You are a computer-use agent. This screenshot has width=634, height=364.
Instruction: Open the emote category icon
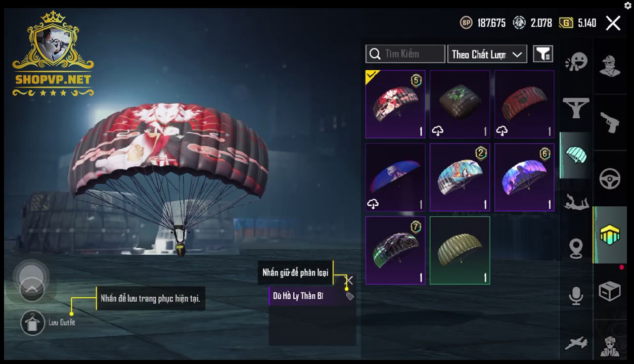tap(576, 62)
